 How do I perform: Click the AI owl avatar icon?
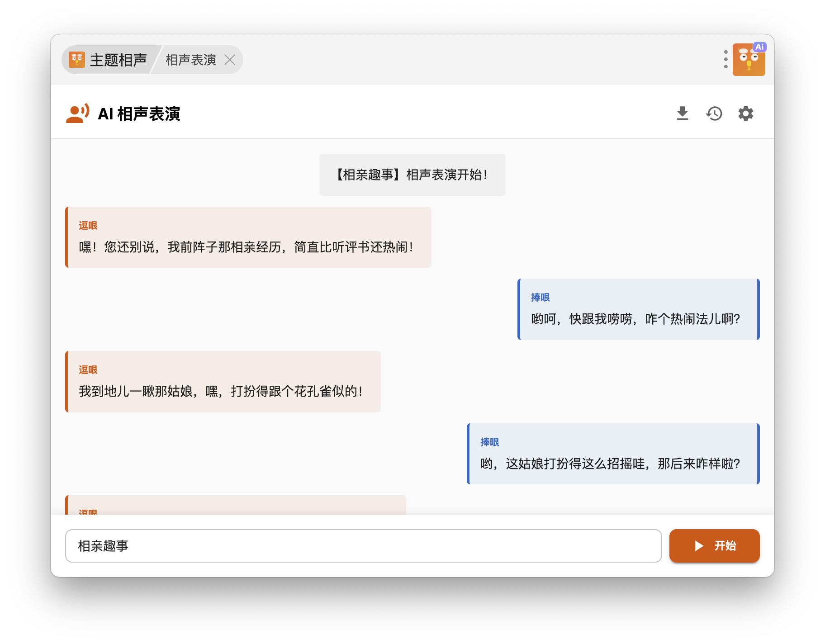click(749, 60)
